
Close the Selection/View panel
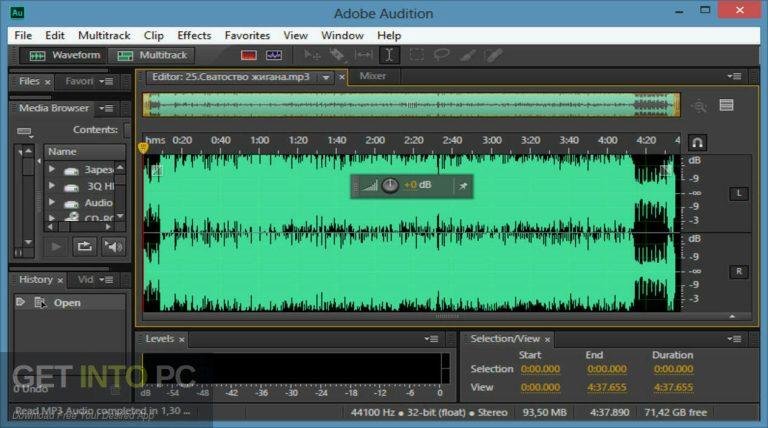[547, 339]
